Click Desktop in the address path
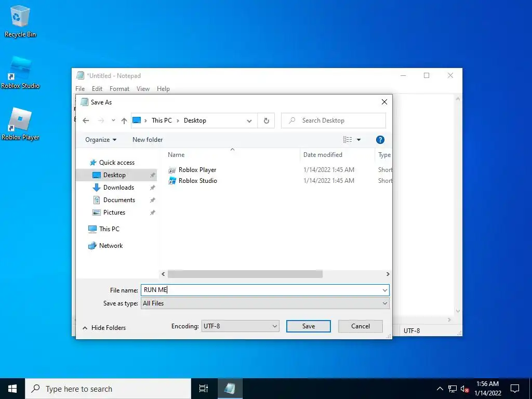 pos(195,121)
